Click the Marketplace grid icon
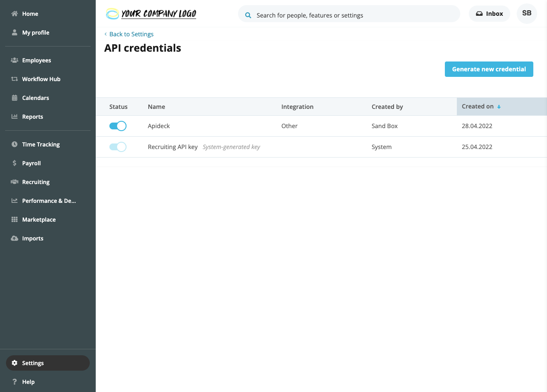 pos(15,219)
